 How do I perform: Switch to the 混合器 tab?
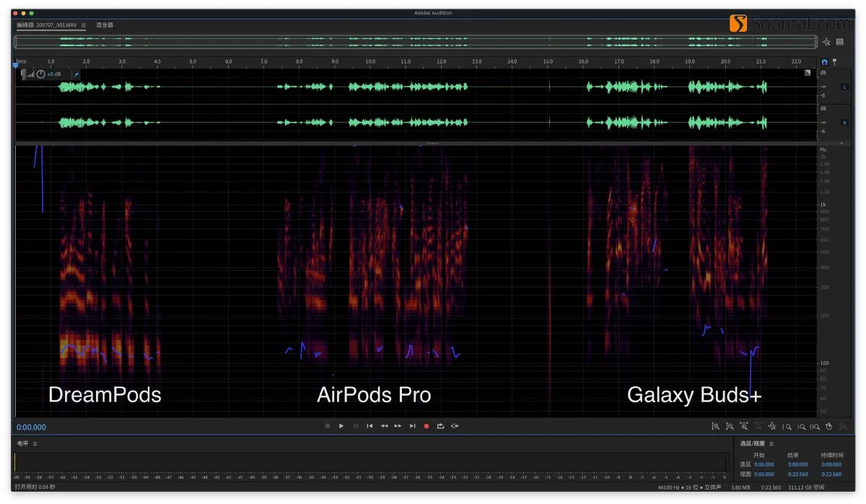pyautogui.click(x=105, y=25)
